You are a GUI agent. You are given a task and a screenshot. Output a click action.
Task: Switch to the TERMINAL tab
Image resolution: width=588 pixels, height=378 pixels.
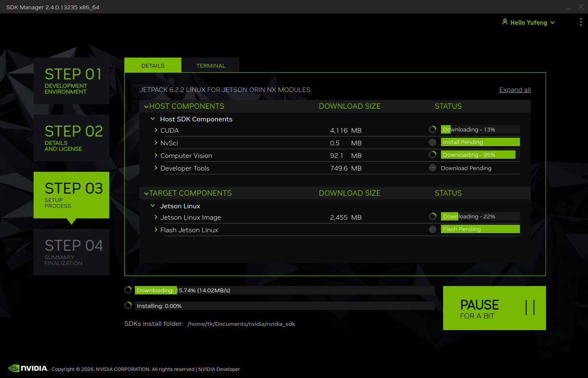[210, 66]
